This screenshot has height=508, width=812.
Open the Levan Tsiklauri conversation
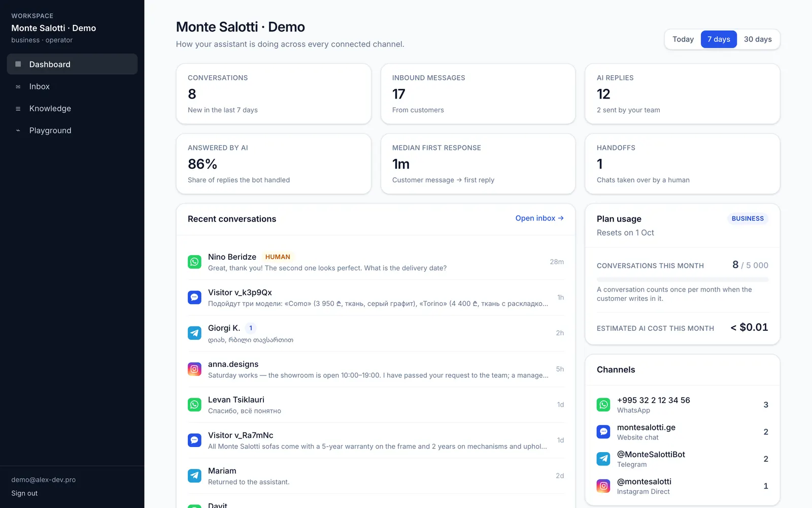[376, 405]
